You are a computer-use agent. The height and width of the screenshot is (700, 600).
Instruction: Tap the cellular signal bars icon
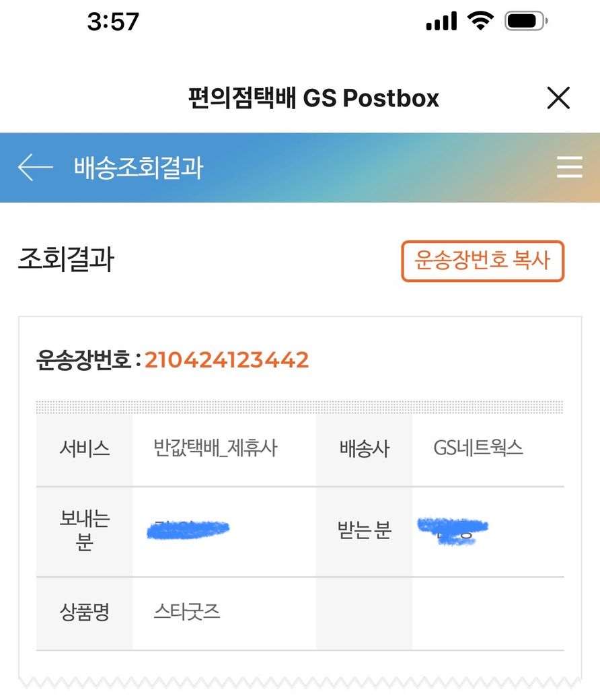click(x=441, y=23)
